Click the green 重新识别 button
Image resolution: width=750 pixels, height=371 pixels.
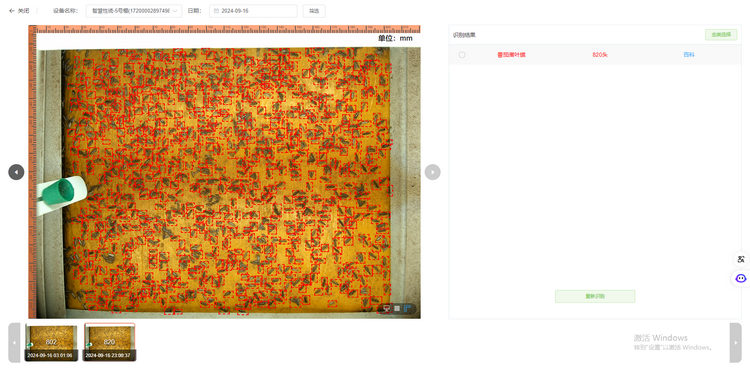[x=595, y=296]
